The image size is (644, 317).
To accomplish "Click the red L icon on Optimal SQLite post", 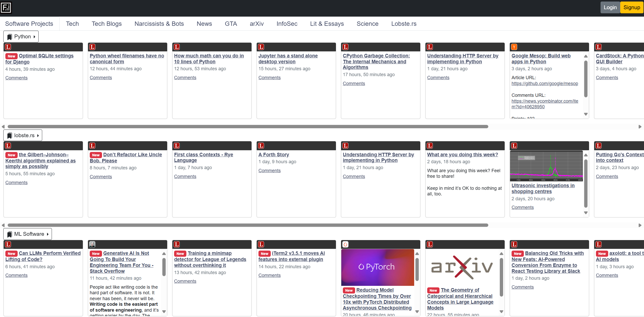I will pos(8,47).
